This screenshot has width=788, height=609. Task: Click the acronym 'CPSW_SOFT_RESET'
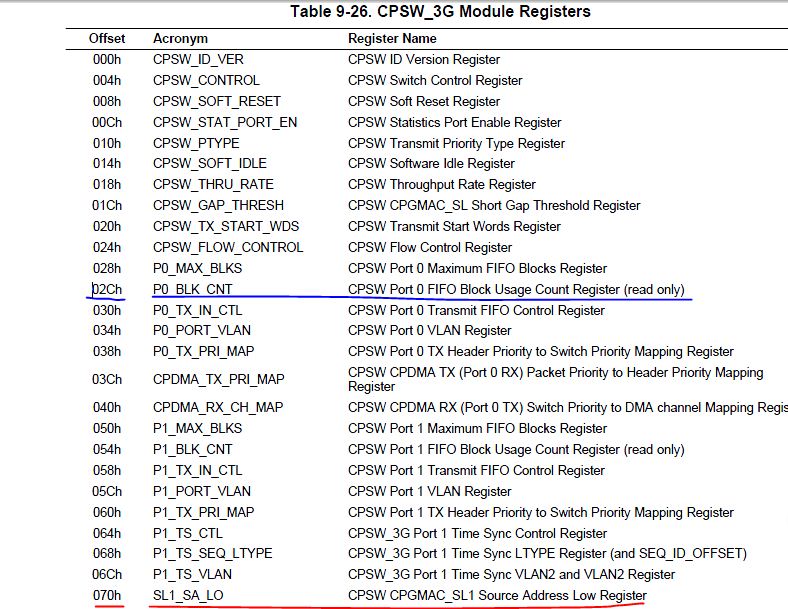[217, 102]
